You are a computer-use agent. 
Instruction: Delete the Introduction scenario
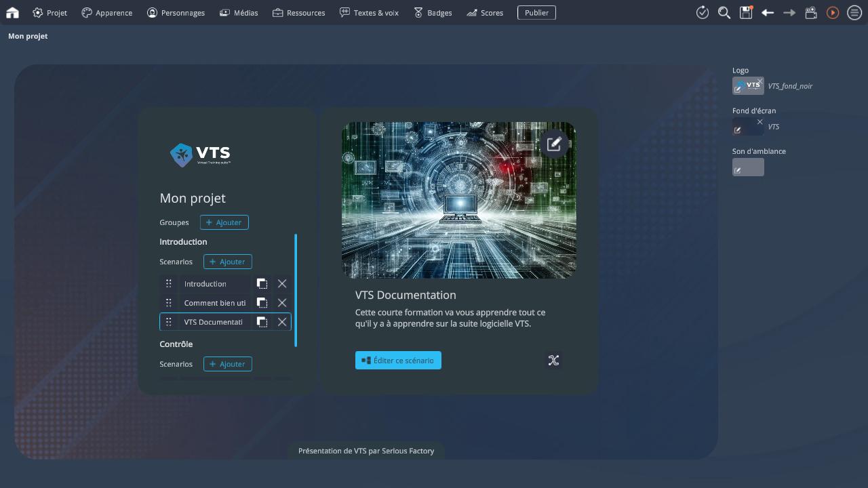pyautogui.click(x=282, y=284)
